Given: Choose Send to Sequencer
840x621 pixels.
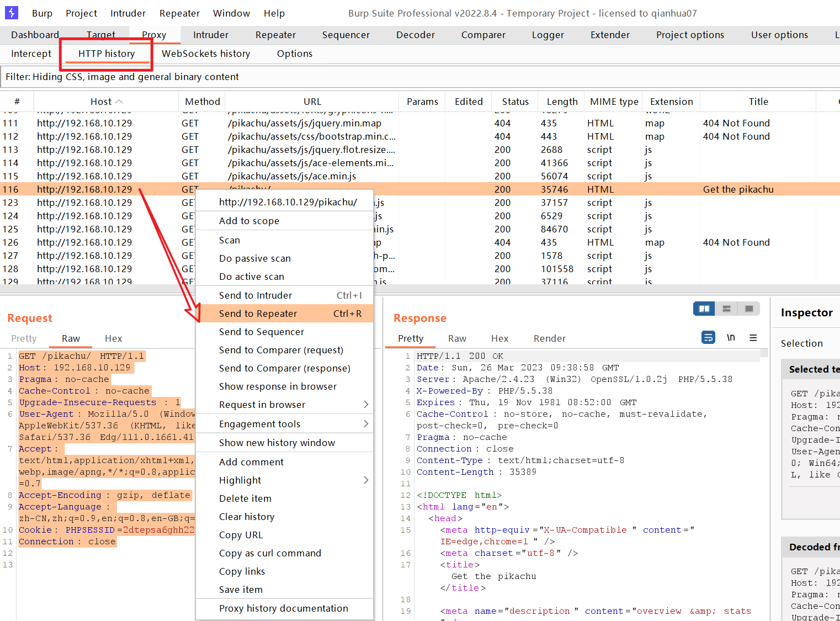Looking at the screenshot, I should 285,332.
